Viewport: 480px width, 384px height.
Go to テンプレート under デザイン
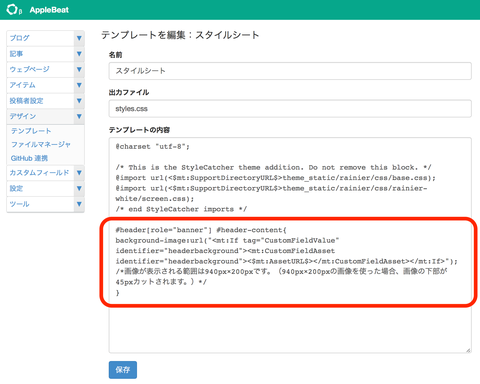tap(31, 131)
